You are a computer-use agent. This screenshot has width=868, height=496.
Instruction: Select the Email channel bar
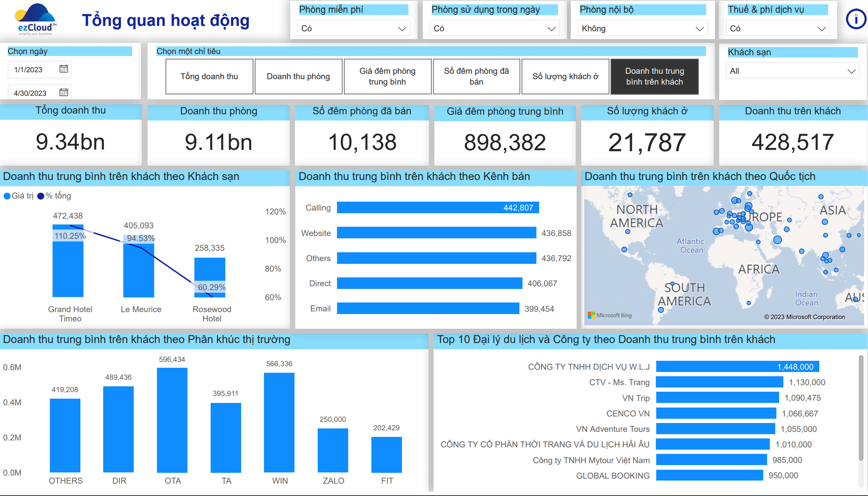(x=428, y=308)
